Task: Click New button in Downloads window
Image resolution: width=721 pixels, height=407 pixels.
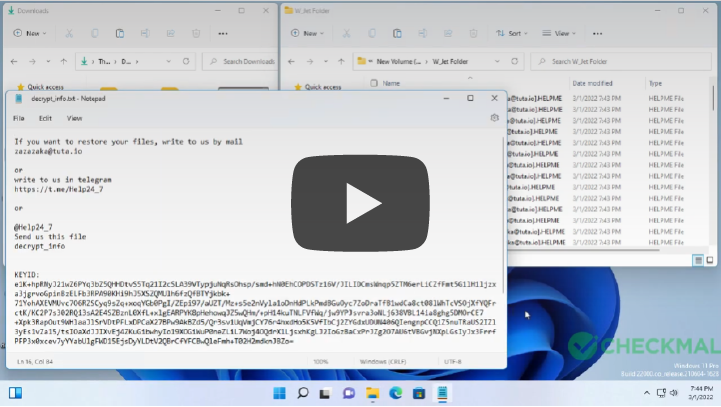Action: point(30,33)
